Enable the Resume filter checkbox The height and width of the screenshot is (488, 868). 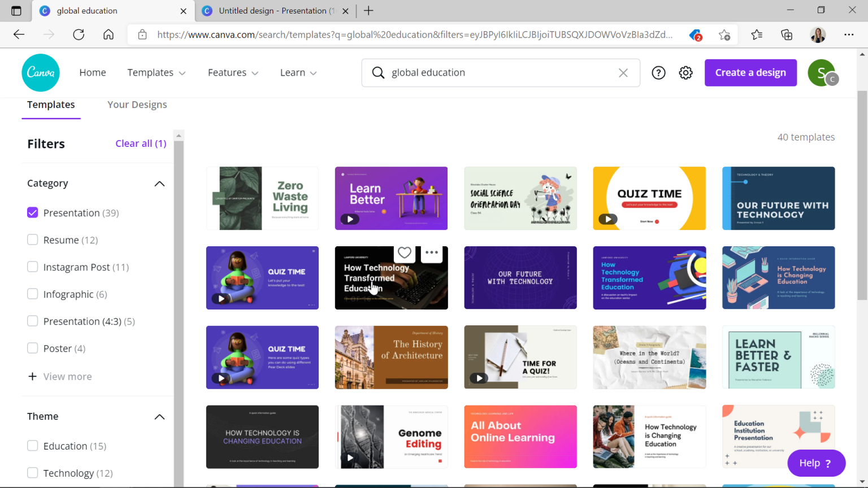[32, 239]
